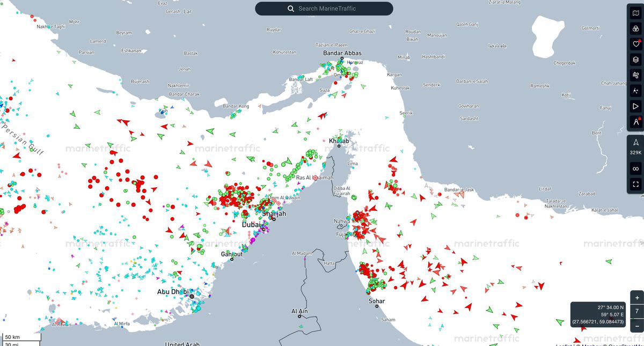Open vessel filters (three circles icon)
Image resolution: width=644 pixels, height=346 pixels.
(635, 28)
